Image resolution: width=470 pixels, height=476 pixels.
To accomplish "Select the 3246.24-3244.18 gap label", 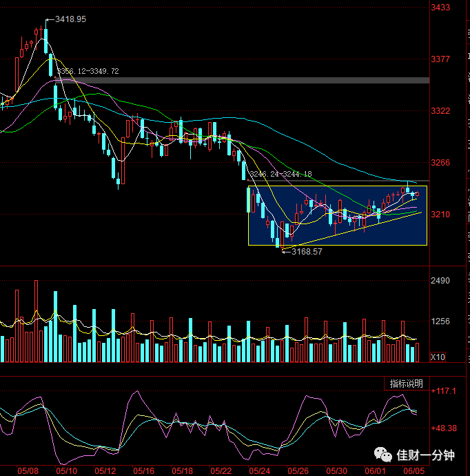I will click(280, 174).
